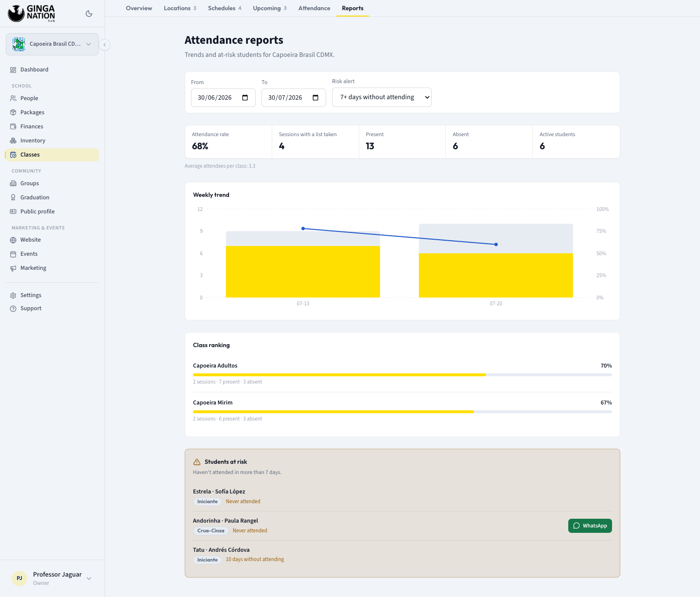700x597 pixels.
Task: Switch to the Schedules tab
Action: (x=225, y=8)
